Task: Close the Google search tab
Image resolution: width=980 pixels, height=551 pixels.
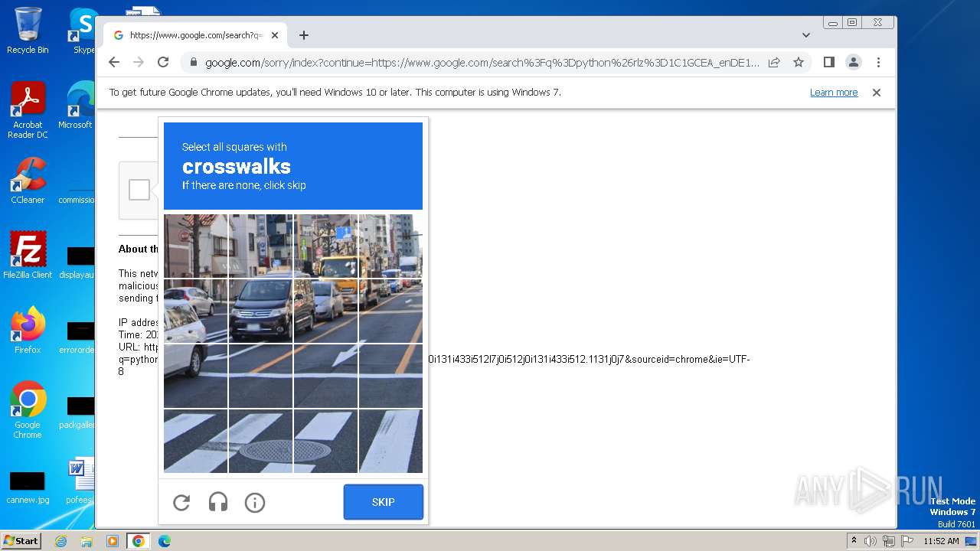Action: point(275,35)
